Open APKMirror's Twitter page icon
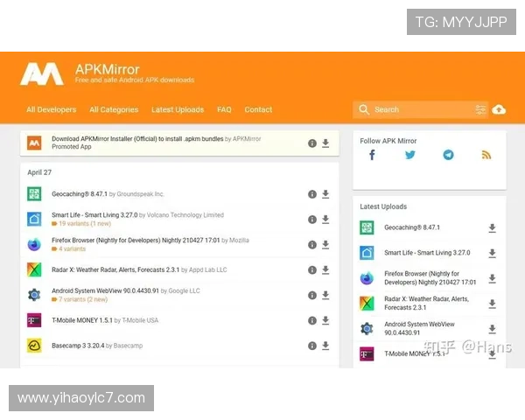Viewport: 525px width, 420px height. (409, 155)
